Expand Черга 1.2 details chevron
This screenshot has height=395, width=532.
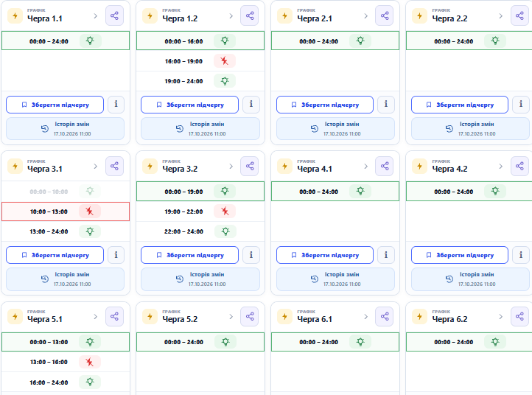pos(231,16)
